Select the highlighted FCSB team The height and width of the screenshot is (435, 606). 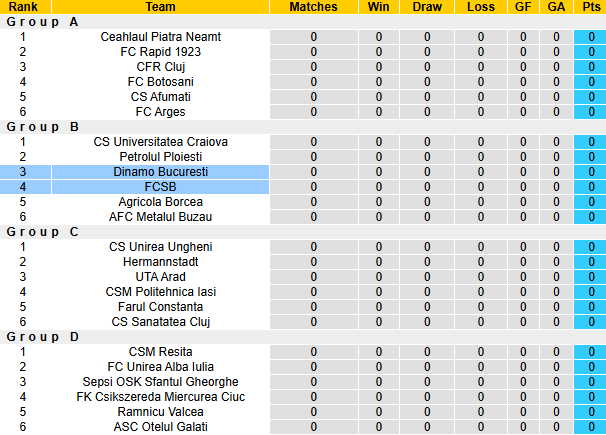click(161, 187)
